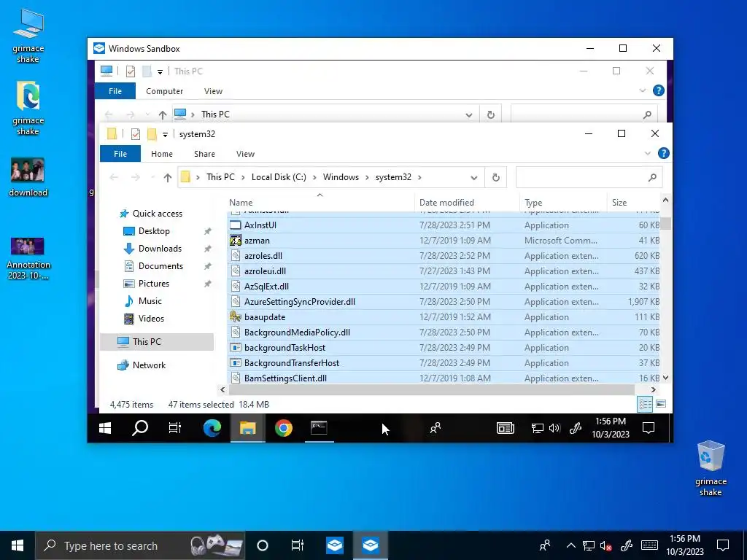Open the sandbox News and interests icon
The height and width of the screenshot is (560, 747).
coord(505,428)
